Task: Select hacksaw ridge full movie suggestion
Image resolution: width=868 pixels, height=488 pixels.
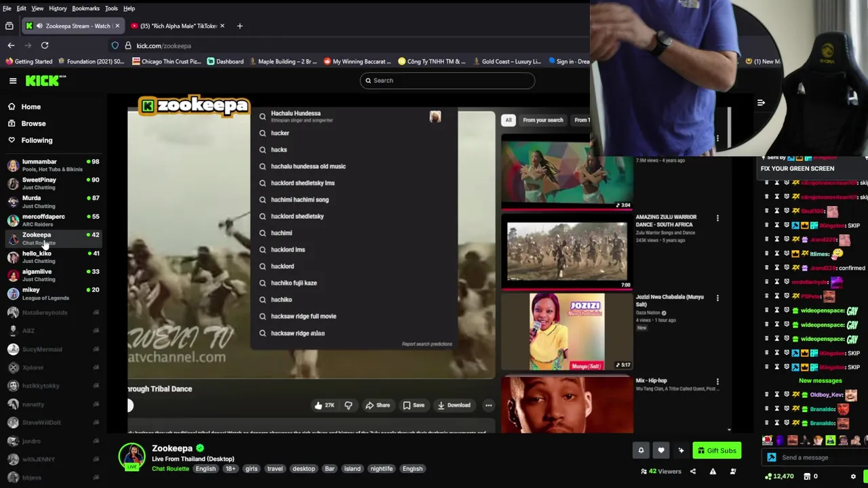Action: point(353,317)
